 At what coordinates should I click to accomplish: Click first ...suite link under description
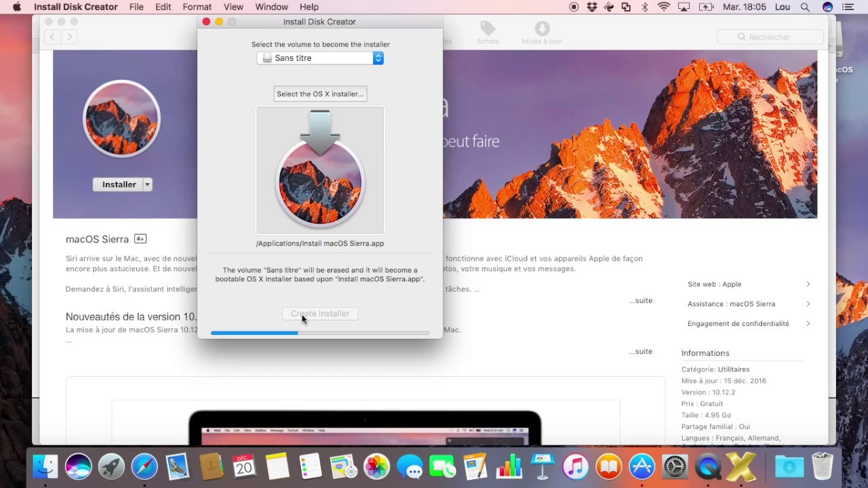coord(640,300)
